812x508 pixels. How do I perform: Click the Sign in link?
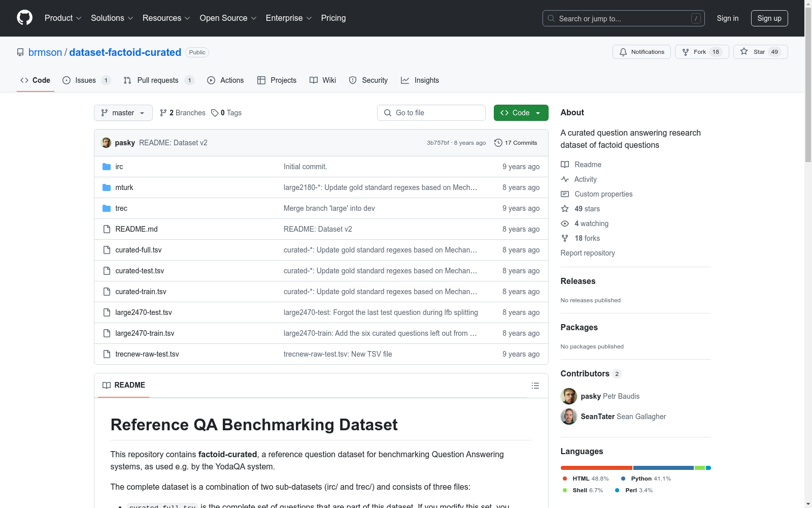click(x=728, y=18)
